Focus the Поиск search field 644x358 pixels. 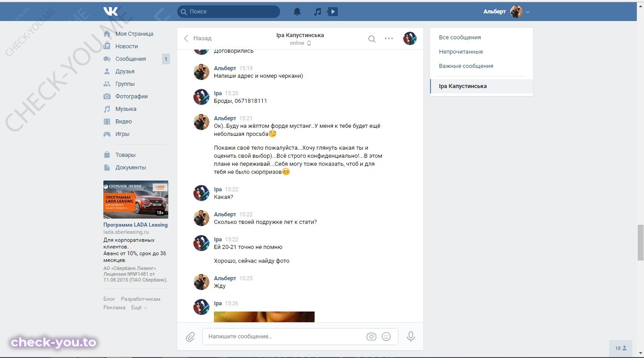click(x=229, y=12)
